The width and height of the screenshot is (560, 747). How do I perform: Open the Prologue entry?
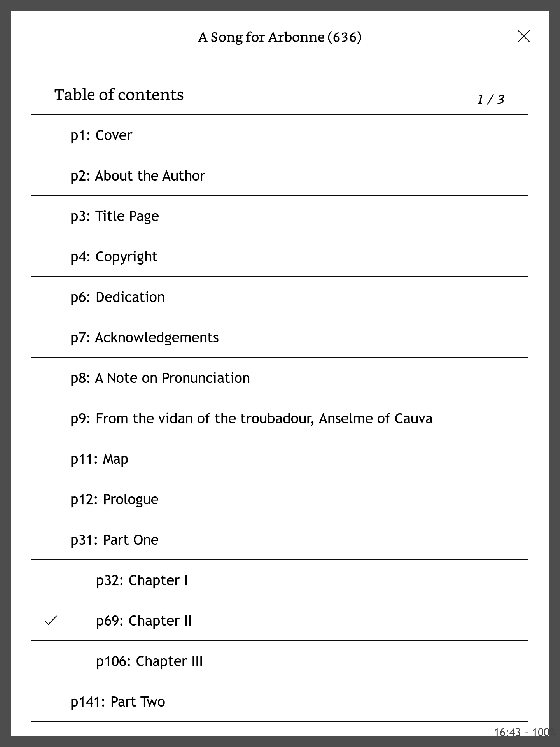point(114,500)
